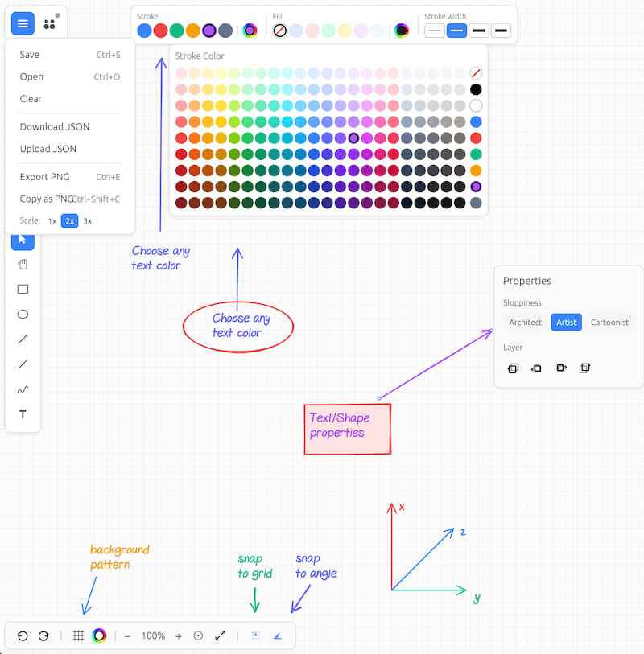Screen dimensions: 644x654
Task: Set sloppiness to Cartoonist
Action: point(609,322)
